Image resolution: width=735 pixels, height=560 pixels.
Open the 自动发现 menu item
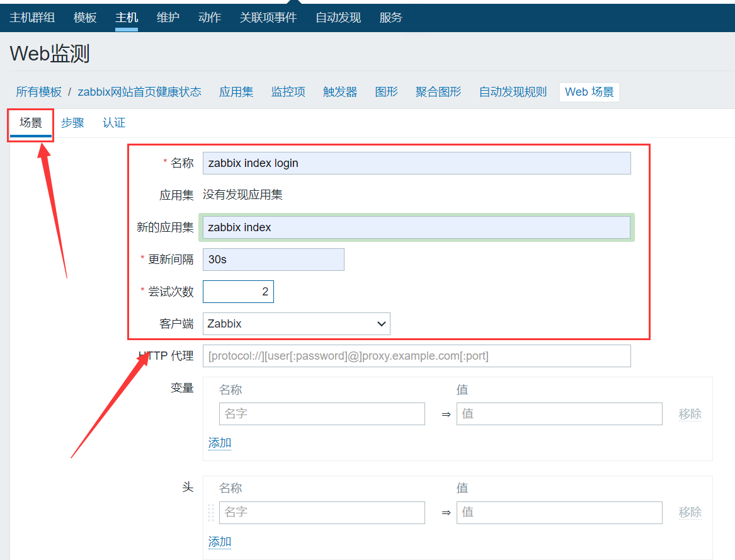click(338, 18)
